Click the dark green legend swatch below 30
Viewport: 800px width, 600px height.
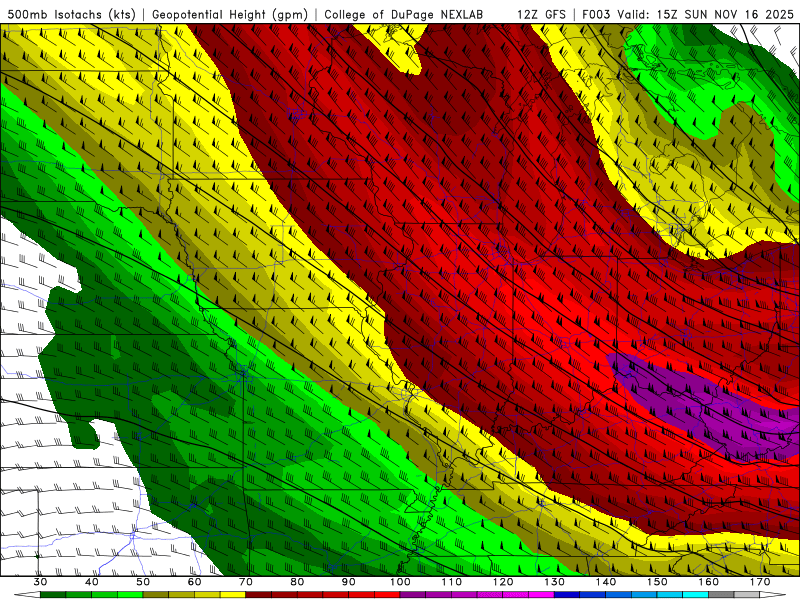click(53, 595)
